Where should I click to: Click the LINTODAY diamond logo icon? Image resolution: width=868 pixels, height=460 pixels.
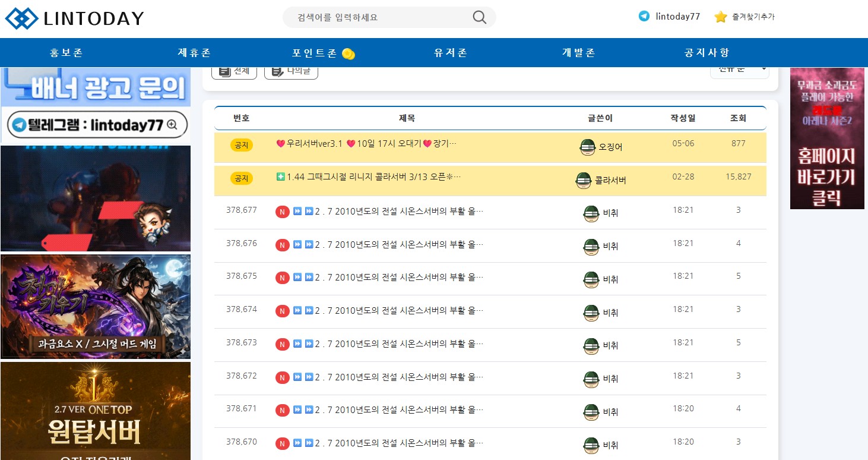[x=22, y=18]
